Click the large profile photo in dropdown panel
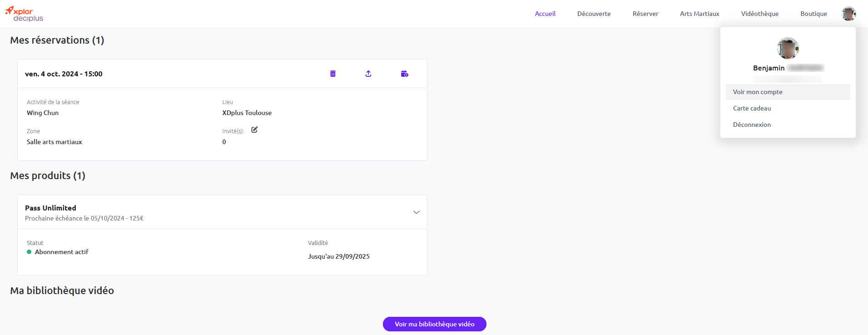The image size is (868, 335). point(788,48)
